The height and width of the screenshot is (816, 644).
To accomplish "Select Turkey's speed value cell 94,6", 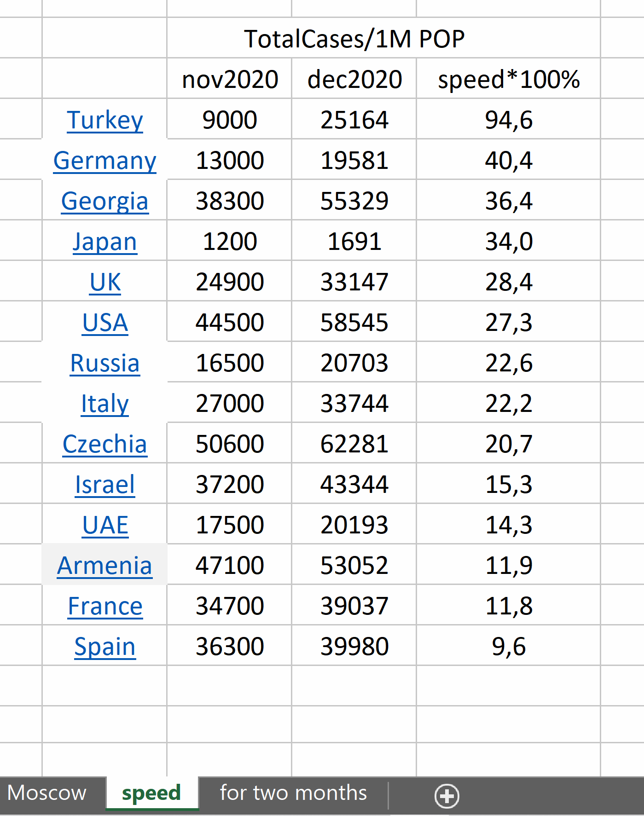I will (508, 120).
